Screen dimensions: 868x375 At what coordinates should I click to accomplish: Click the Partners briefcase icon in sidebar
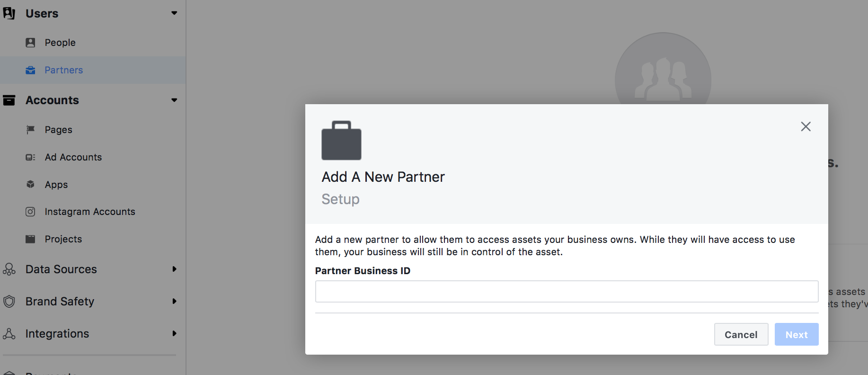(x=30, y=70)
